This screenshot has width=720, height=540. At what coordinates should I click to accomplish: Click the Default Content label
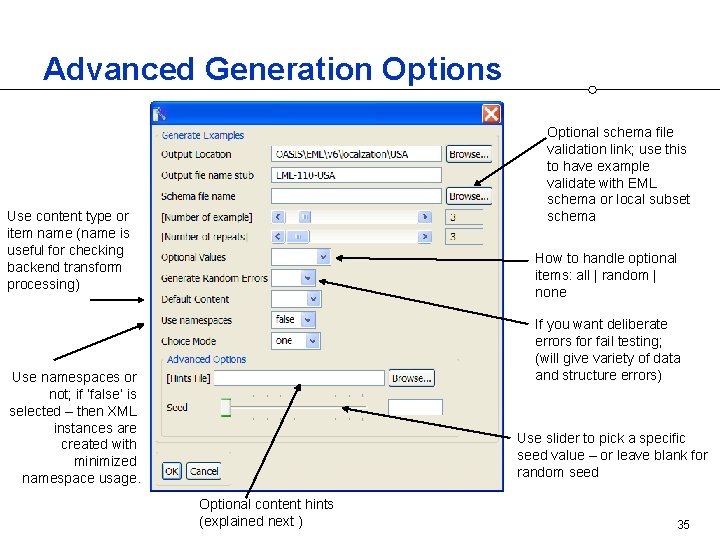pyautogui.click(x=195, y=299)
